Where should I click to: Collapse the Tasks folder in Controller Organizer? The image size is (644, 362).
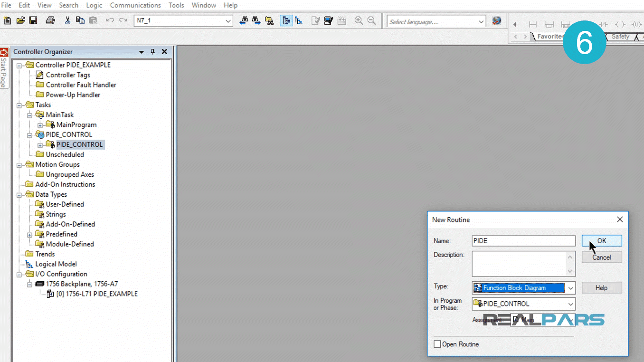click(x=19, y=105)
